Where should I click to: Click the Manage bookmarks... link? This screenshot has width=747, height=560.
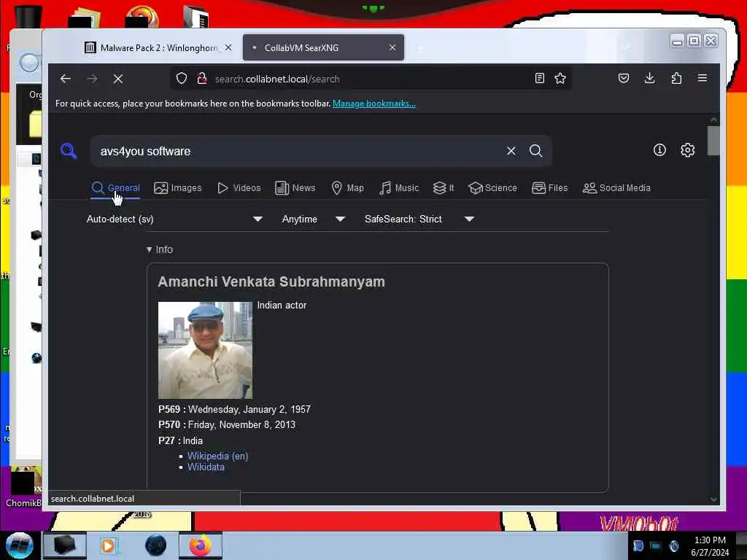pos(374,104)
